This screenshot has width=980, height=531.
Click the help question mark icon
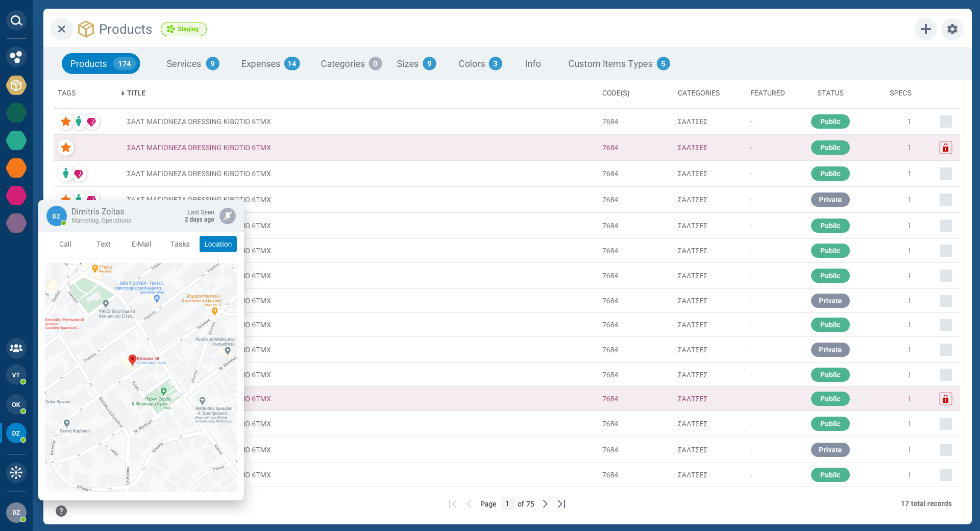61,511
